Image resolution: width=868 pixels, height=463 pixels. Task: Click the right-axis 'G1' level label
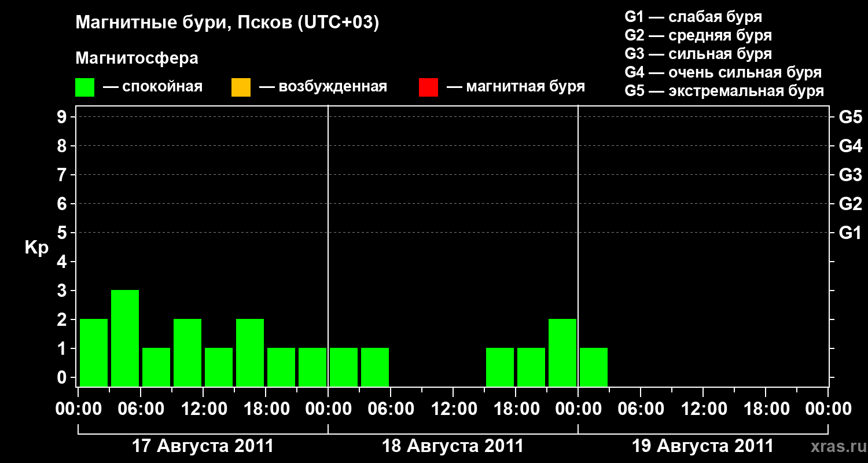[850, 233]
